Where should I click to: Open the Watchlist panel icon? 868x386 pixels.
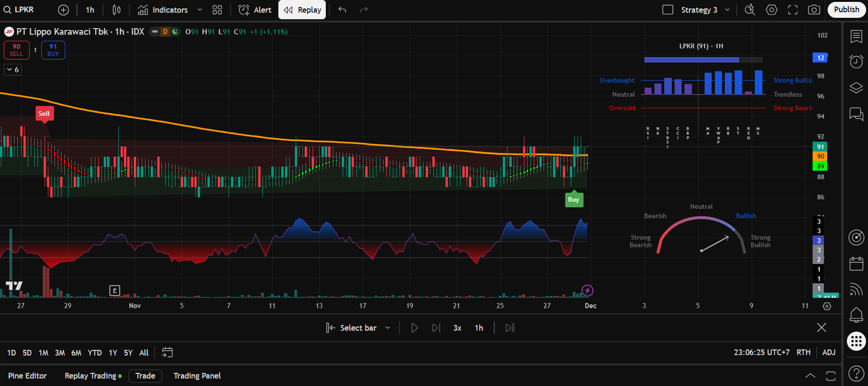[x=856, y=36]
